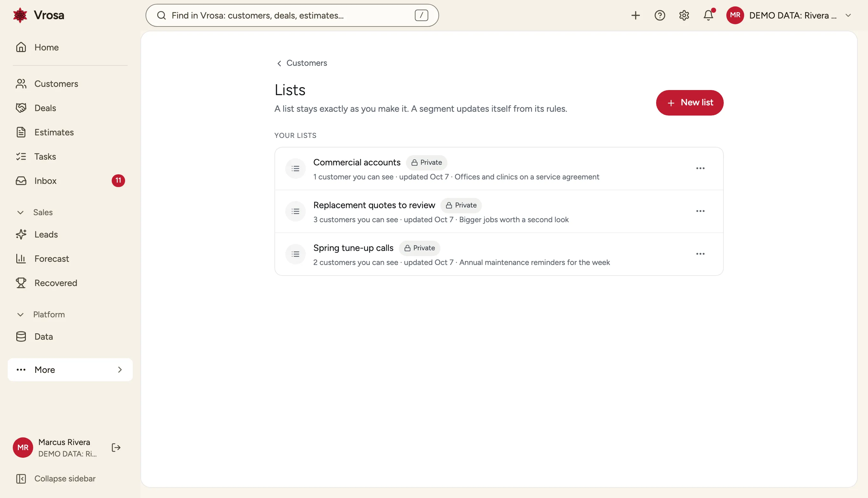The height and width of the screenshot is (498, 868).
Task: Click the Find in Vrosa search field
Action: (292, 15)
